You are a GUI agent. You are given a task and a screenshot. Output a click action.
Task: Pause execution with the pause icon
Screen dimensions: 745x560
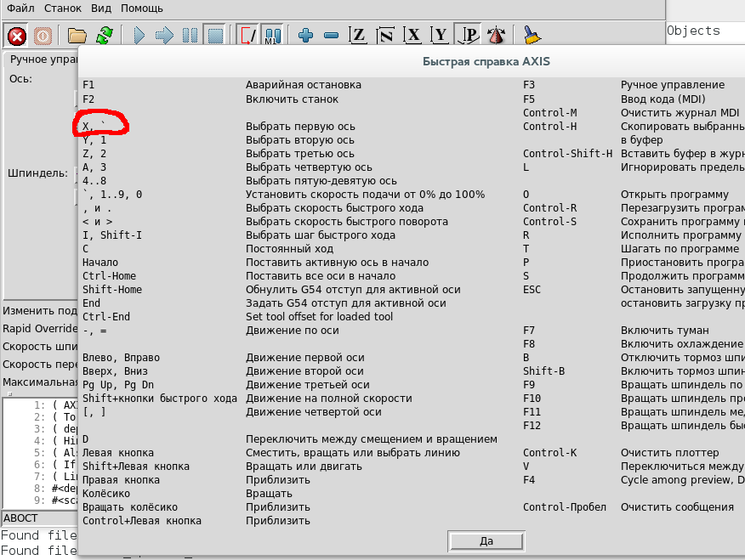click(190, 36)
